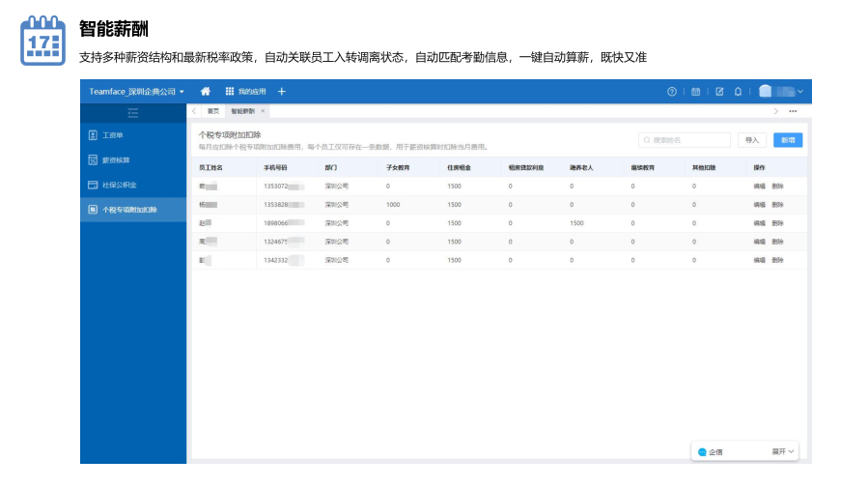Click the 薪资核算 sidebar icon

[x=93, y=160]
